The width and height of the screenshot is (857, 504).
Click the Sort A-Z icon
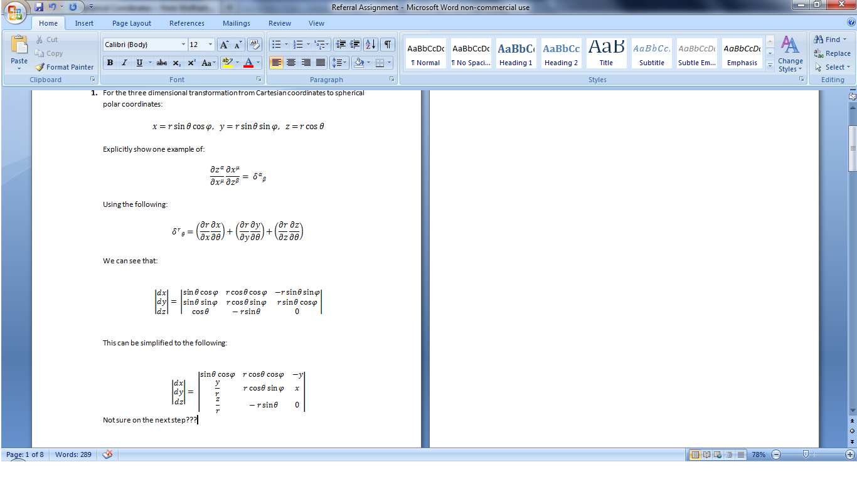[x=370, y=45]
